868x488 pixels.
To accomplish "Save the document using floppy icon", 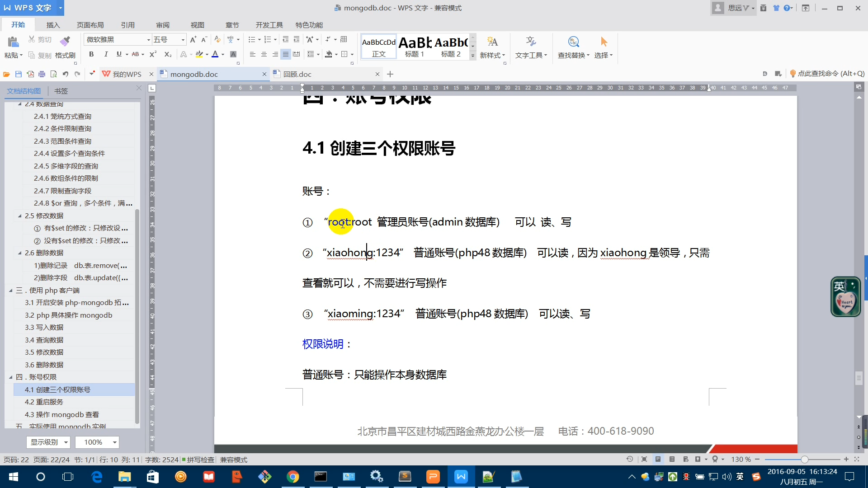I will point(19,74).
